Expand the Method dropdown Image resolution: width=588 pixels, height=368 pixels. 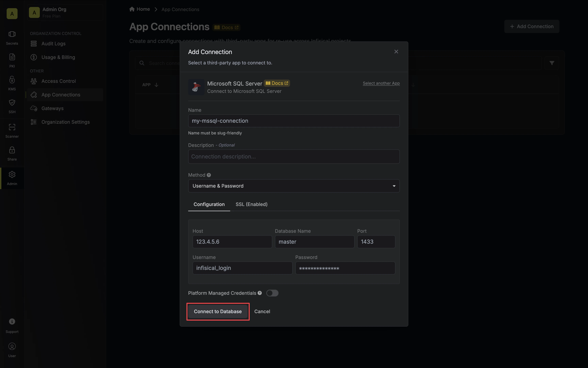pyautogui.click(x=294, y=186)
